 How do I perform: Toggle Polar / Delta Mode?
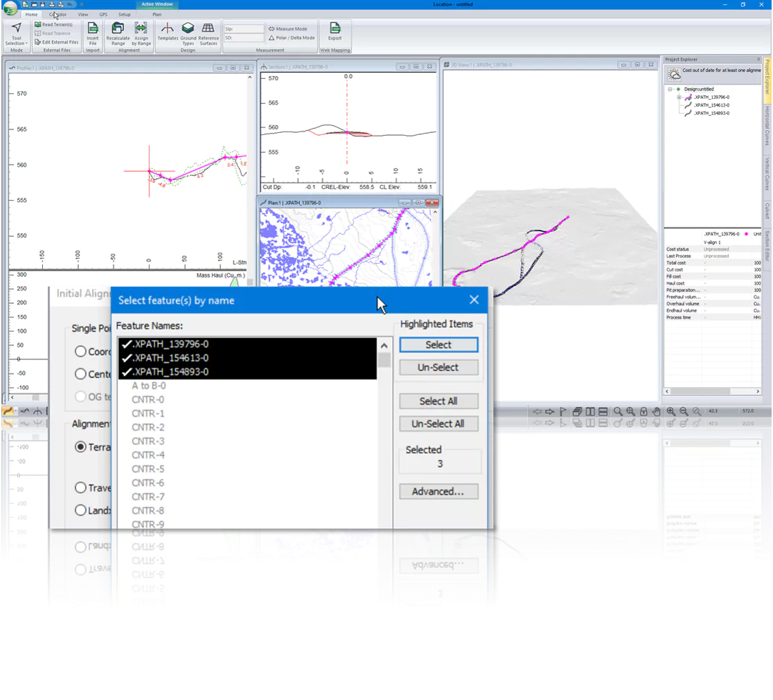pos(292,37)
